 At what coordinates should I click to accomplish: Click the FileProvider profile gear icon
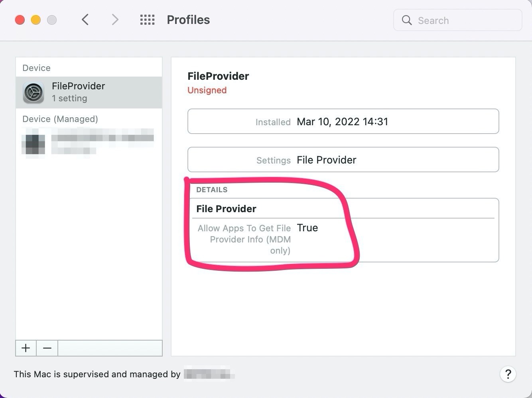tap(33, 93)
